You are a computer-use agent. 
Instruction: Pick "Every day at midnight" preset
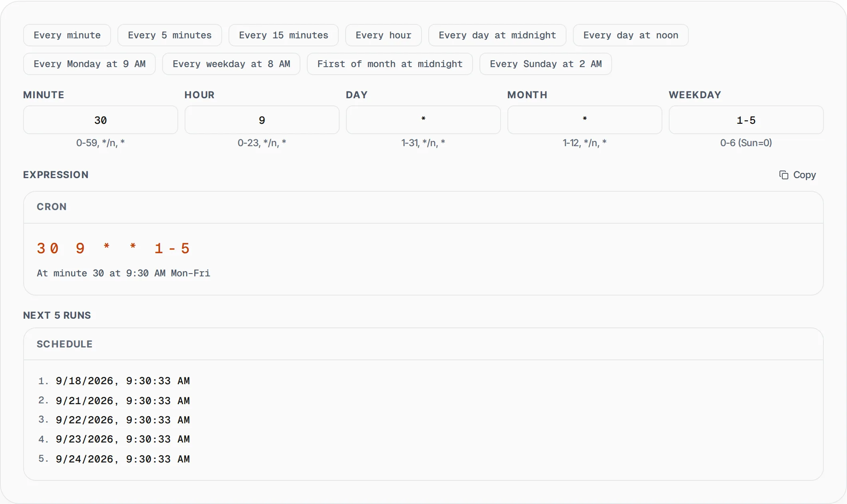pos(497,35)
